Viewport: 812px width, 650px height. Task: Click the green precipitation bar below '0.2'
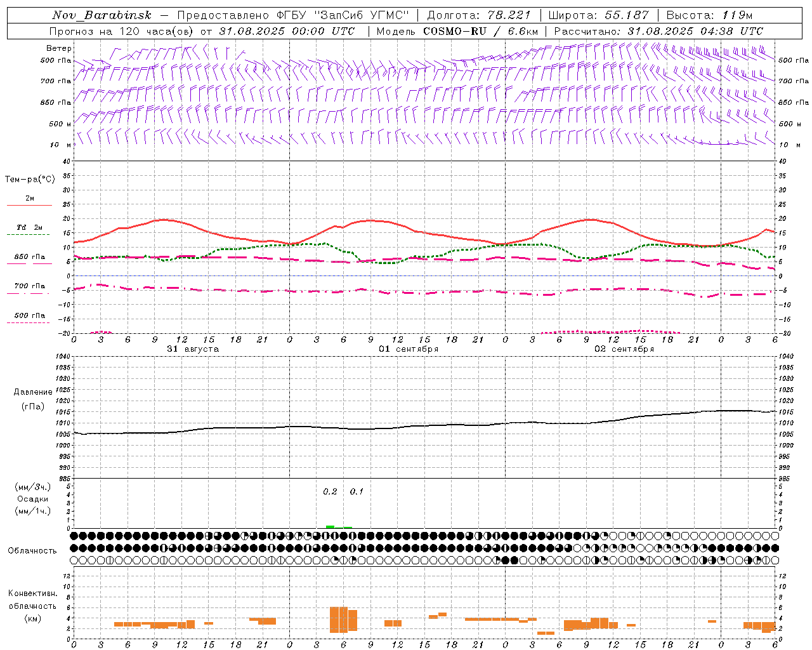tap(330, 527)
